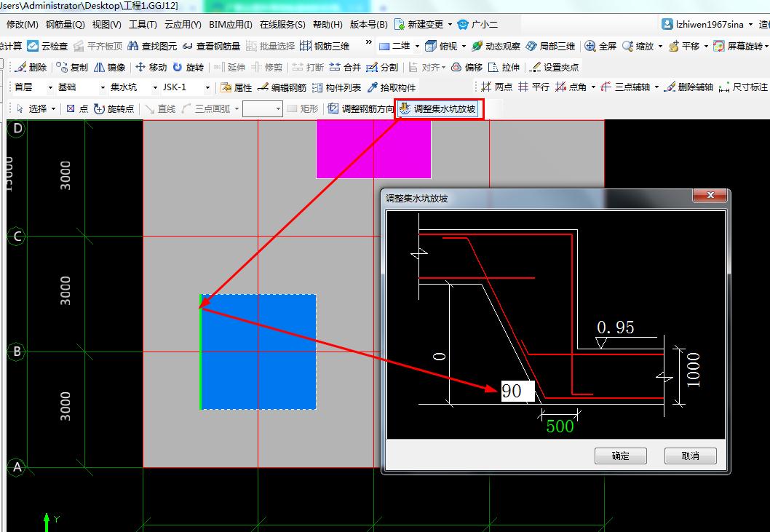Click 确定 in the slope dialog
Screen dimensions: 770x532
coord(620,456)
